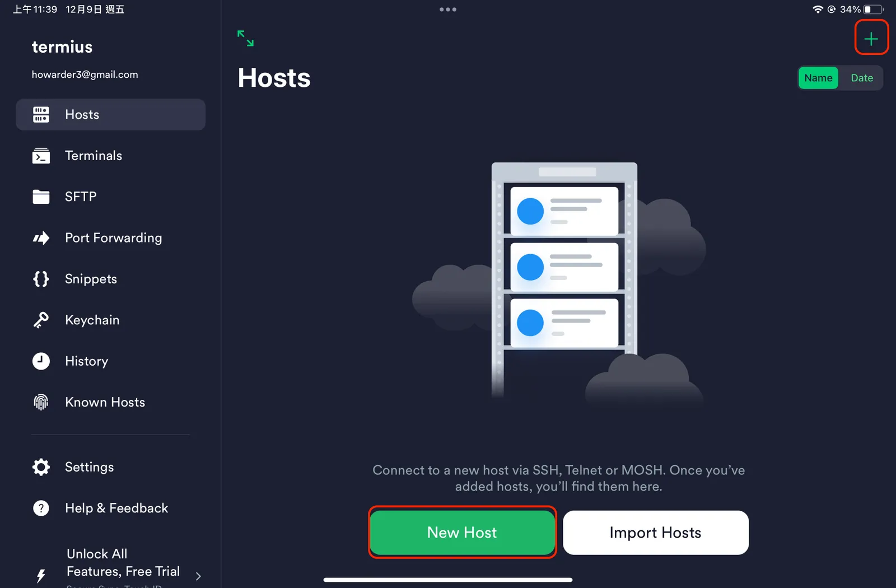Expand the Unlock All Features chevron
Image resolution: width=896 pixels, height=588 pixels.
[x=198, y=576]
